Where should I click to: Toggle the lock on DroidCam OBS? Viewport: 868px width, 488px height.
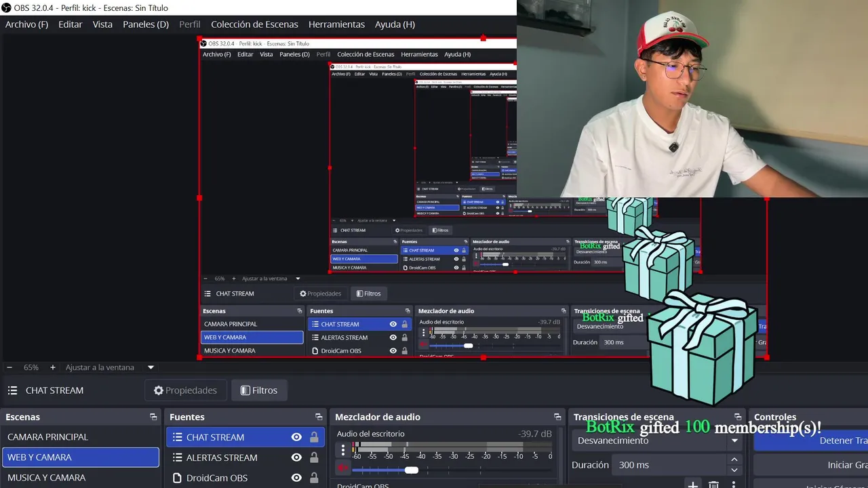click(x=314, y=478)
